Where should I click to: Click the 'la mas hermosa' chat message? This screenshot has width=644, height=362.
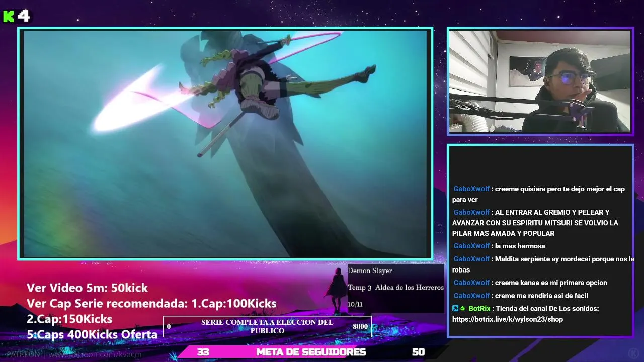coord(520,246)
